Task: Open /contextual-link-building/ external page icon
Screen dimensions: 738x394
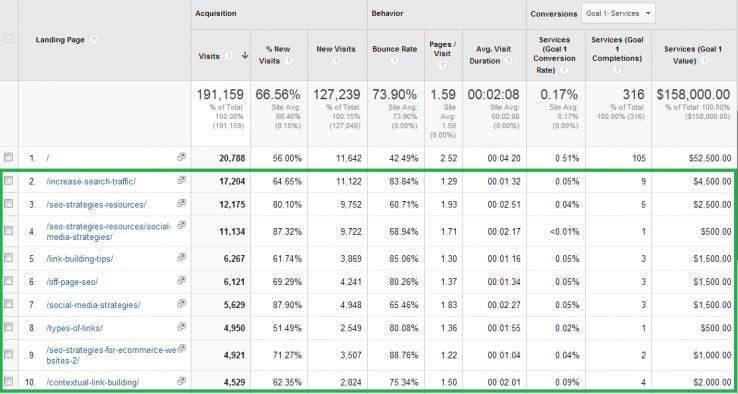Action: [181, 381]
